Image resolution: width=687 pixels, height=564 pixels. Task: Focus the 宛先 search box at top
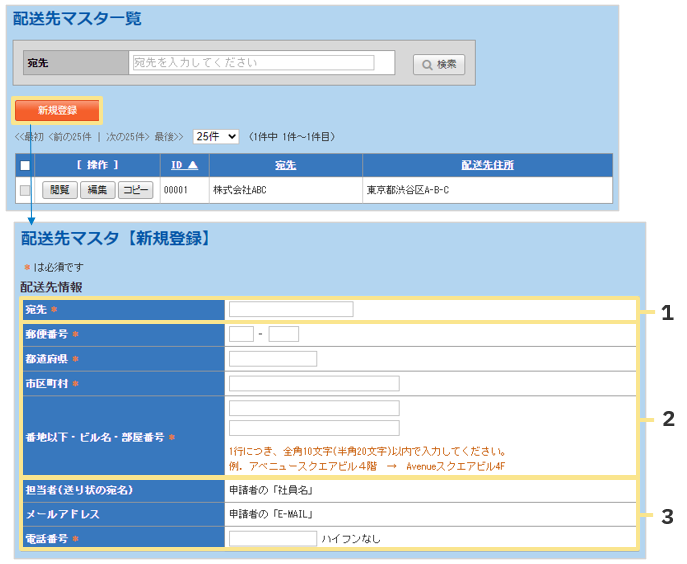pyautogui.click(x=251, y=62)
